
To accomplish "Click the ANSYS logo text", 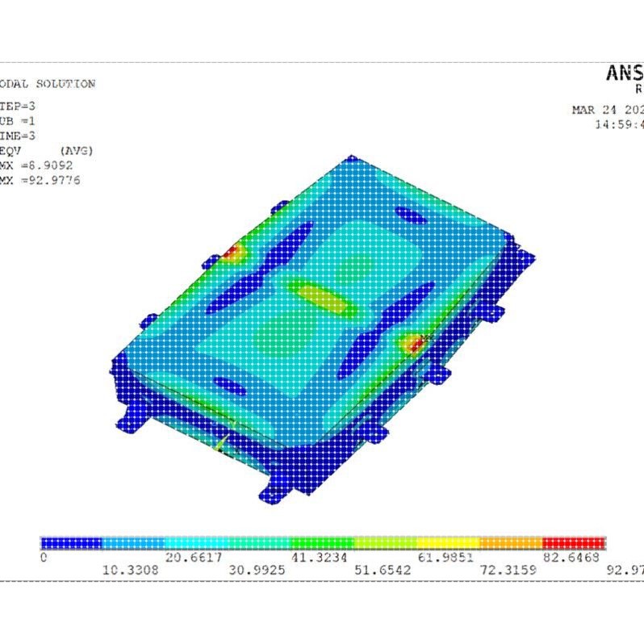I will pos(625,73).
